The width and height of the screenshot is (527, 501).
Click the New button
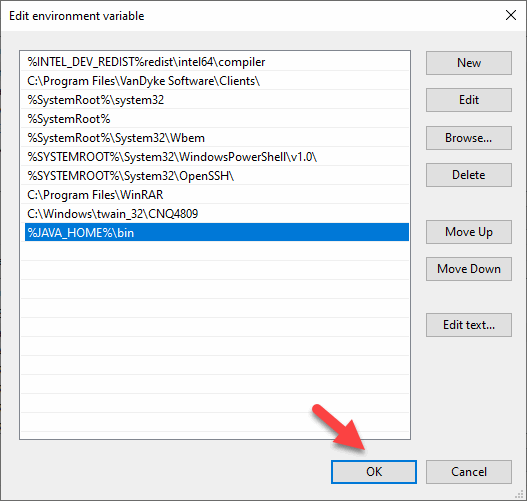point(469,63)
